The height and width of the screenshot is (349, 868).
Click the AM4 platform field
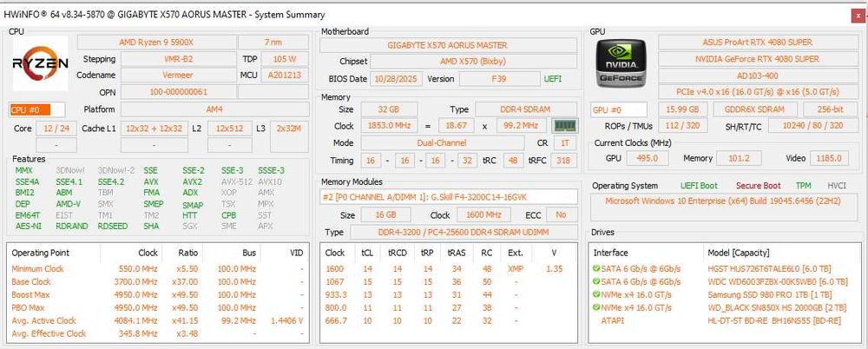(x=214, y=109)
